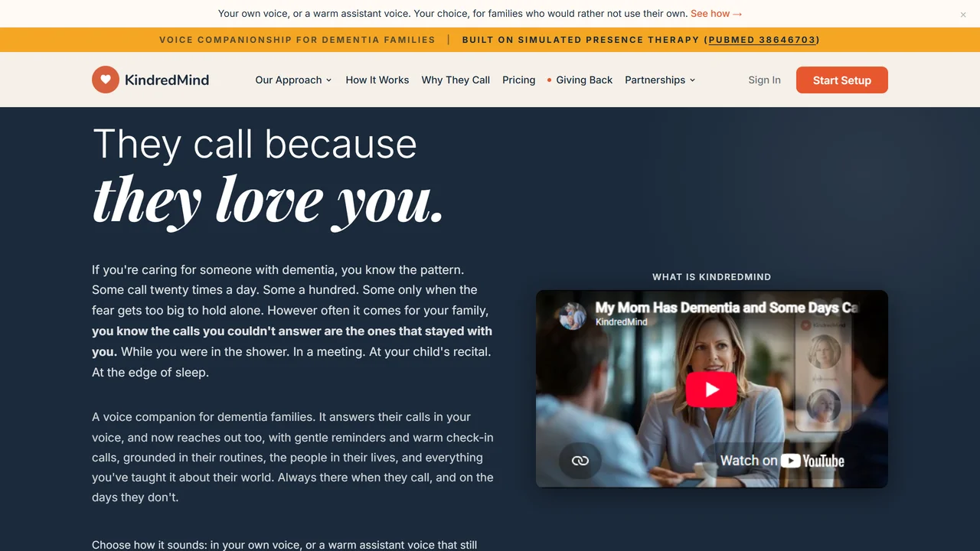Visit the Giving Back page
The height and width of the screenshot is (551, 980).
(580, 80)
